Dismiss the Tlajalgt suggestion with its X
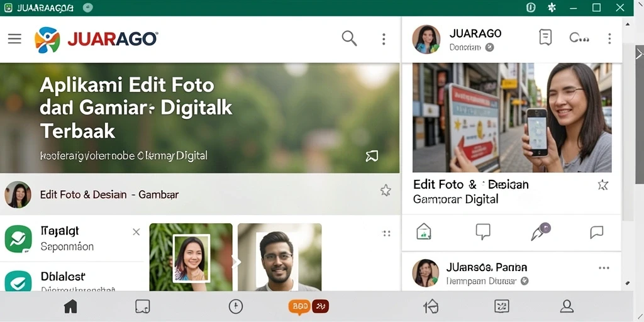644x322 pixels. pyautogui.click(x=136, y=232)
